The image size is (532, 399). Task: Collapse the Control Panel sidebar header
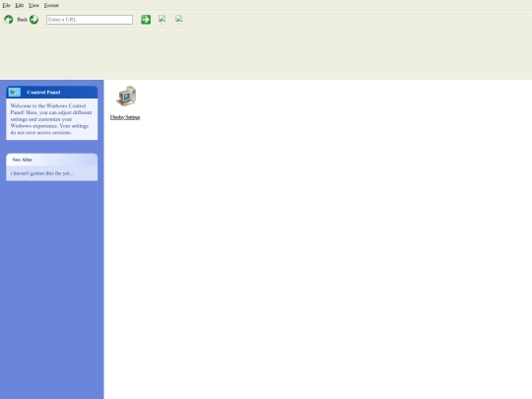click(52, 92)
